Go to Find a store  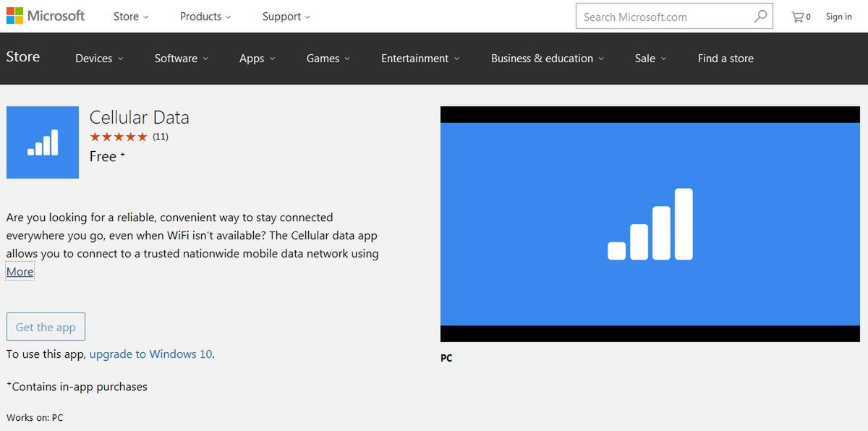click(726, 59)
